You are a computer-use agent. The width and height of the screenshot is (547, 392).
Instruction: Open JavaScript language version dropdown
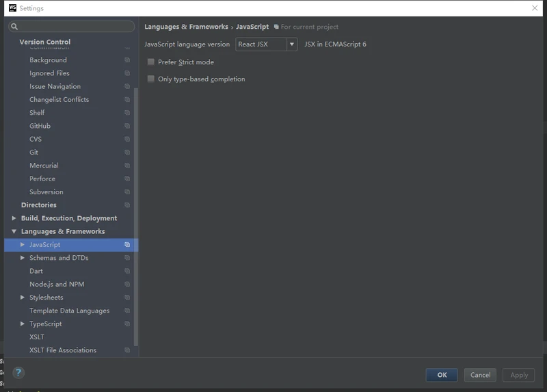tap(266, 44)
